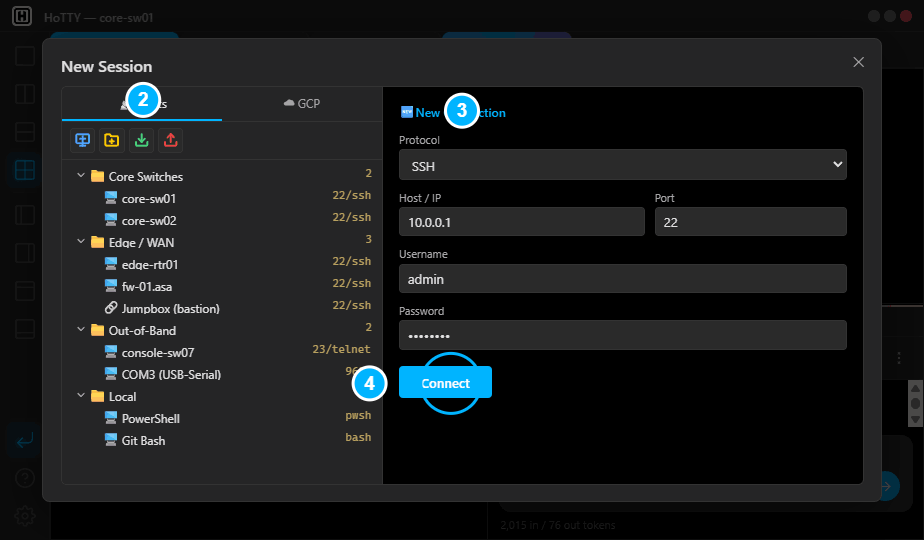This screenshot has height=540, width=924.
Task: Open the GCP tab
Action: tap(302, 104)
